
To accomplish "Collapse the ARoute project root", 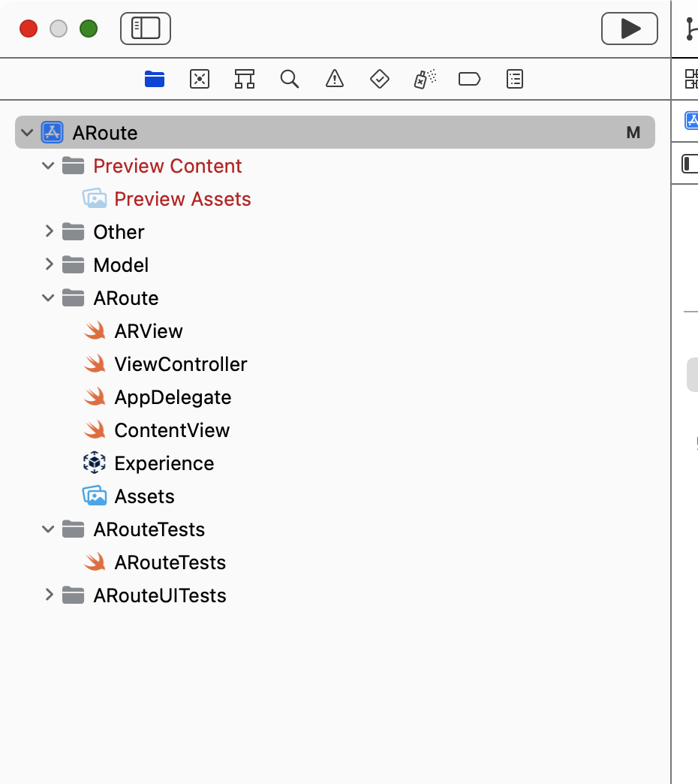I will tap(28, 133).
